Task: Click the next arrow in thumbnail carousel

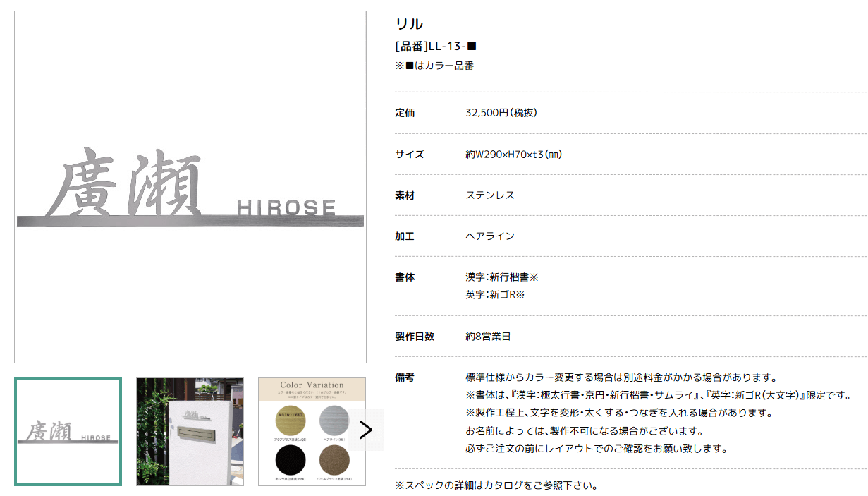Action: point(366,430)
